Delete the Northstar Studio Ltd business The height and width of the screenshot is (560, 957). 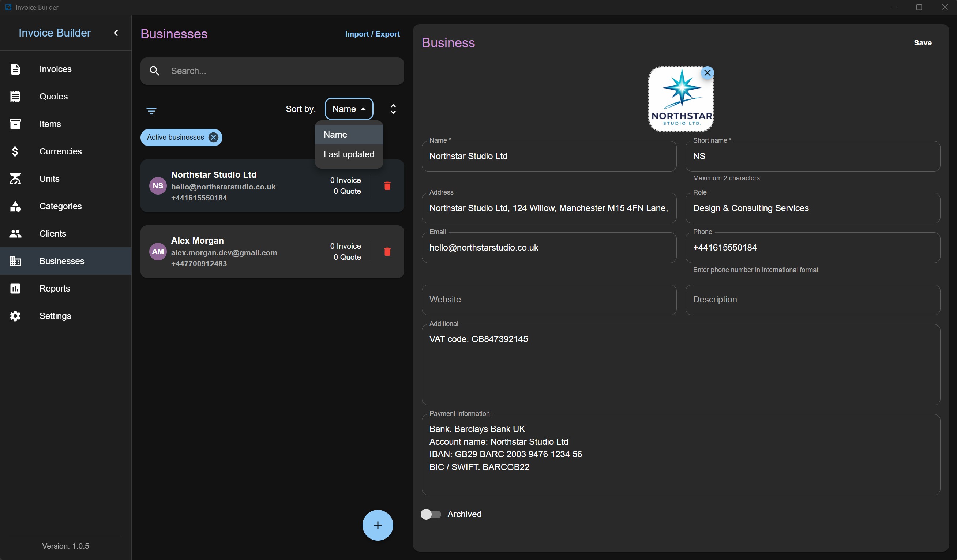[387, 186]
